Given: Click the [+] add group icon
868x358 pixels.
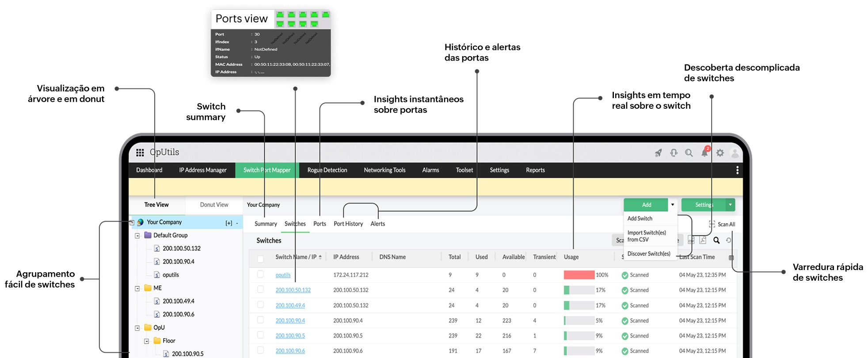Looking at the screenshot, I should (x=229, y=223).
